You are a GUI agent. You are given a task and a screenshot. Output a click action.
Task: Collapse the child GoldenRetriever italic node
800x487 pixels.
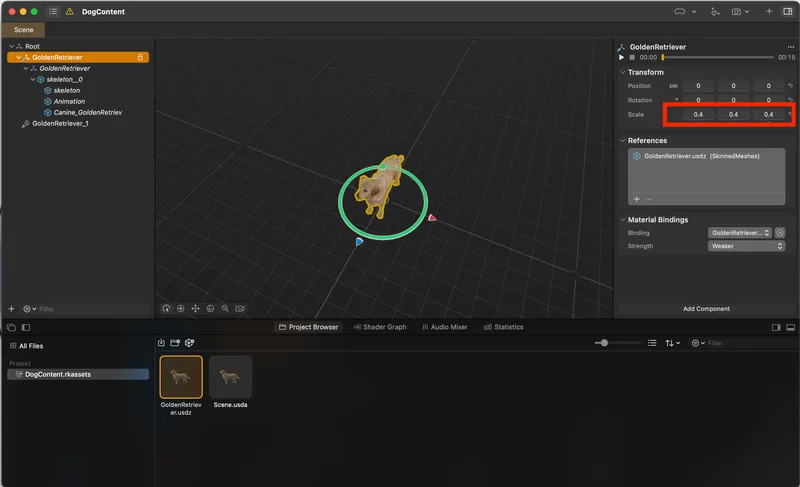pyautogui.click(x=26, y=68)
